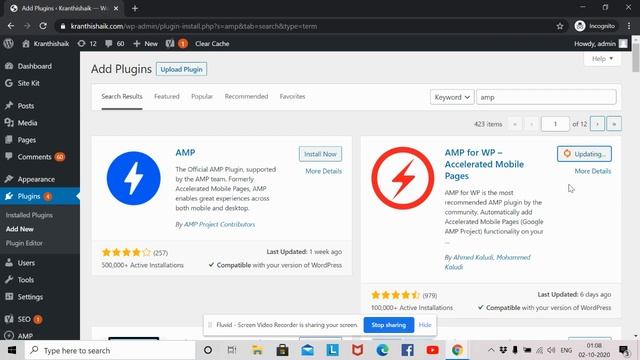Viewport: 640px width, 360px height.
Task: Open SEO in the sidebar
Action: tap(24, 319)
